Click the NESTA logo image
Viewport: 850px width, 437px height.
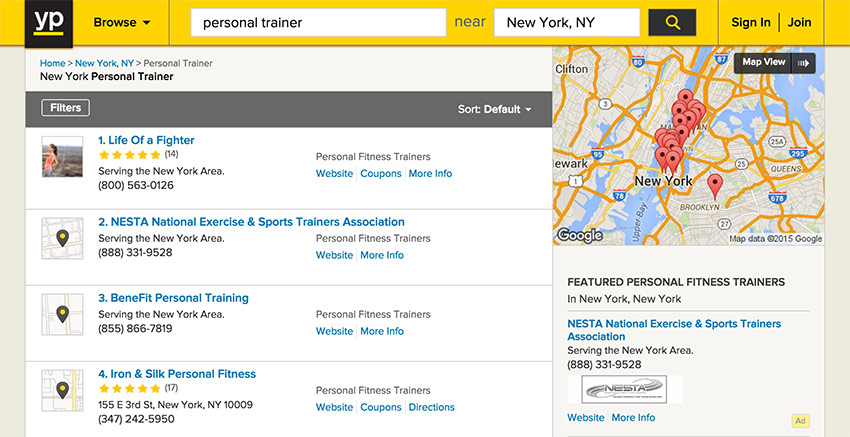point(624,390)
